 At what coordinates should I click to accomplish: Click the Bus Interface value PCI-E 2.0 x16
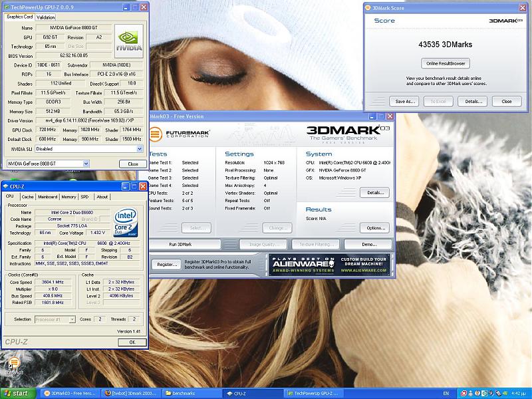[x=116, y=74]
